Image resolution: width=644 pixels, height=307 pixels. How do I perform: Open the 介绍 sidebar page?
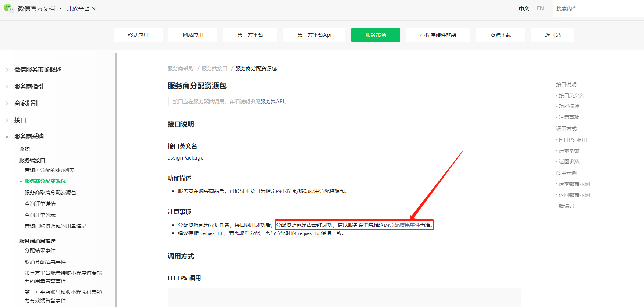tap(25, 149)
